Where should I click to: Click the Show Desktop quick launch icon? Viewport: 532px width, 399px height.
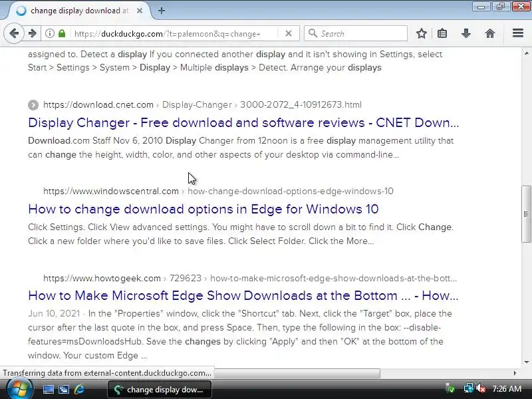(48, 389)
